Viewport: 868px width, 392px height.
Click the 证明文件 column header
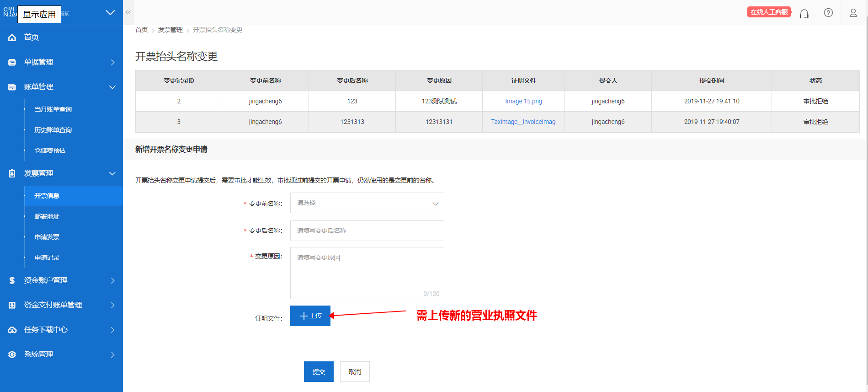tap(523, 81)
